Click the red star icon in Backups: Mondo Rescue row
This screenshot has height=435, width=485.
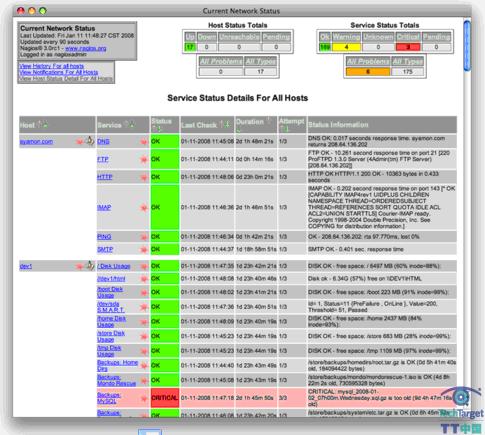point(144,381)
